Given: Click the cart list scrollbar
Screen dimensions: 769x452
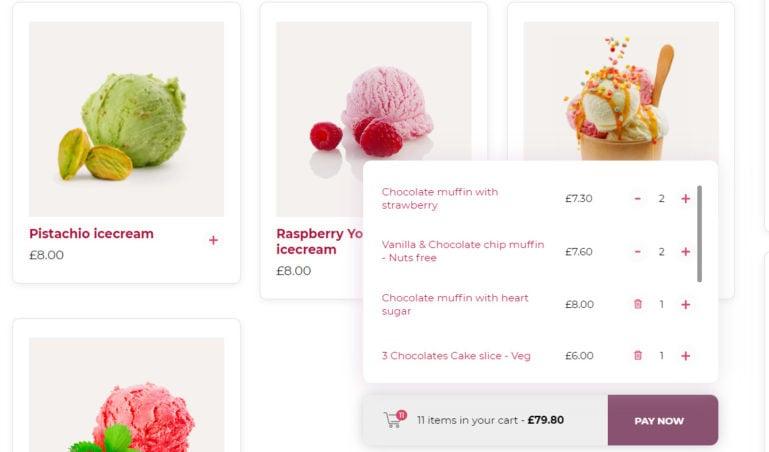Looking at the screenshot, I should point(699,234).
